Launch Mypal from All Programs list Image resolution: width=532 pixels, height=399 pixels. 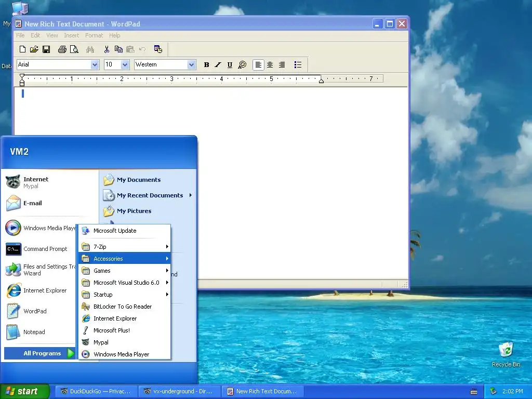(125, 342)
